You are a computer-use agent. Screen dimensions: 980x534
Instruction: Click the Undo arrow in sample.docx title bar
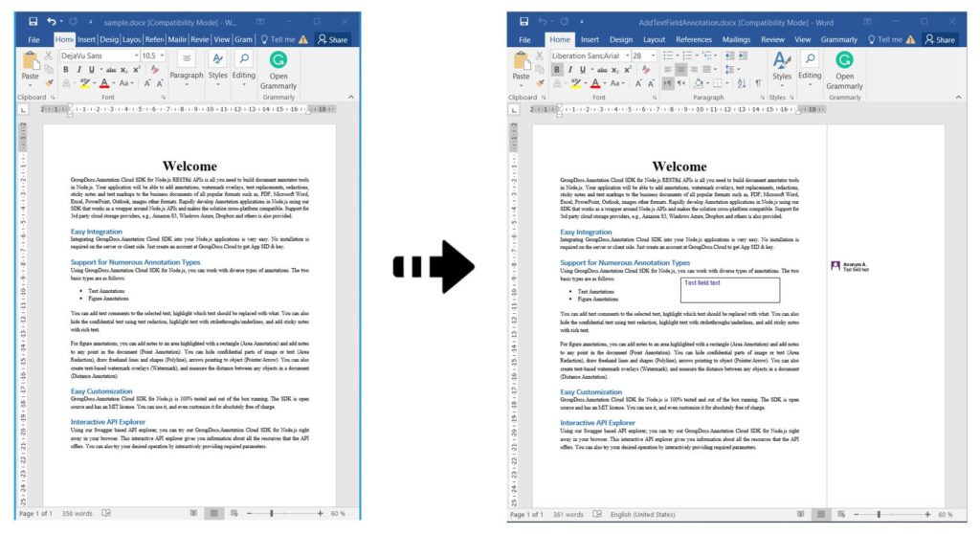pos(52,21)
